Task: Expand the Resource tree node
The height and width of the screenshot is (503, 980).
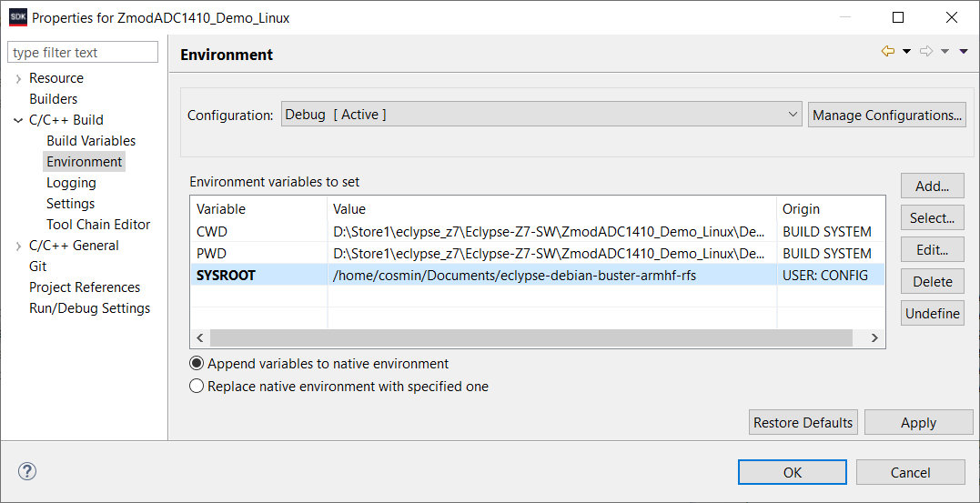Action: pyautogui.click(x=18, y=79)
